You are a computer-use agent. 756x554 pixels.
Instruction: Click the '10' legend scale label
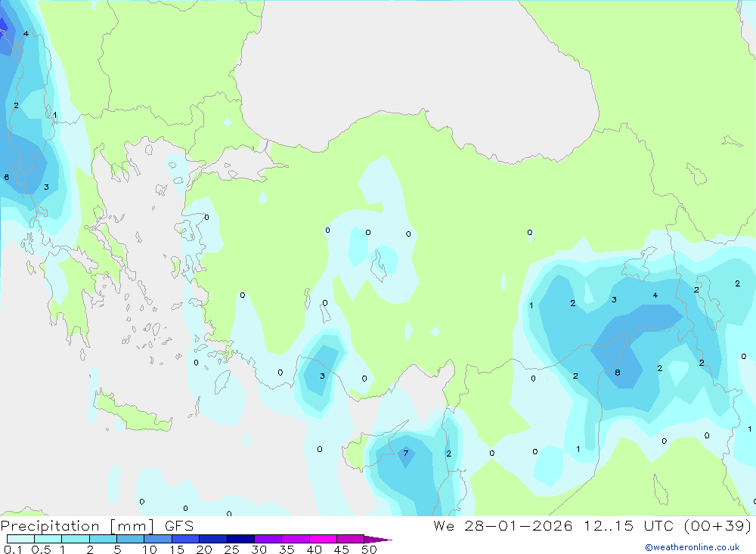[x=150, y=549]
